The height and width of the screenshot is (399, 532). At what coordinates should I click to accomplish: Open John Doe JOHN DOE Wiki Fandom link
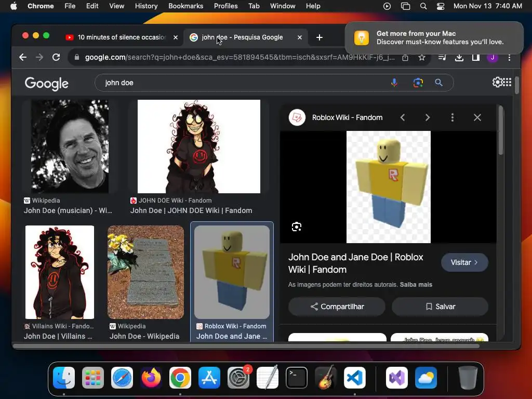[x=191, y=211]
